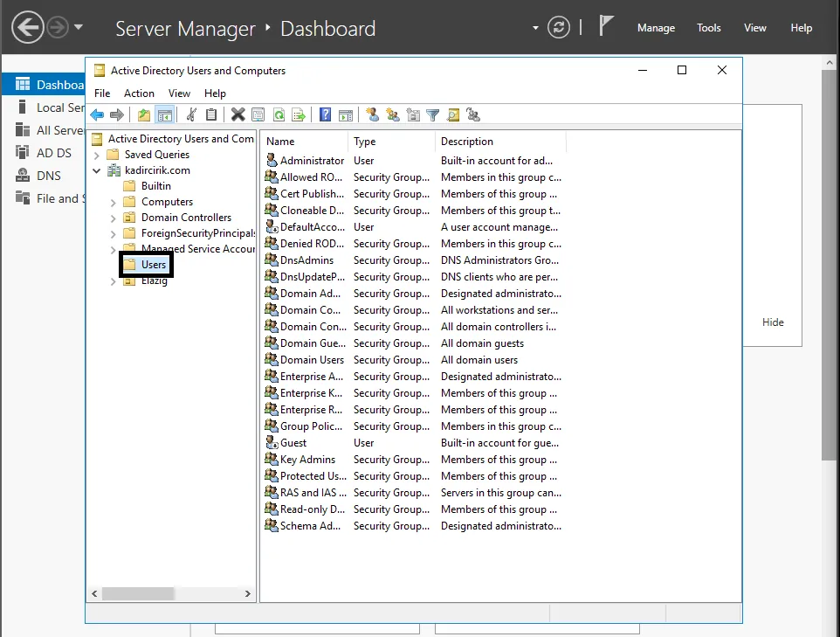Click the Copy clipboard toolbar icon
This screenshot has height=637, width=840.
(x=211, y=114)
